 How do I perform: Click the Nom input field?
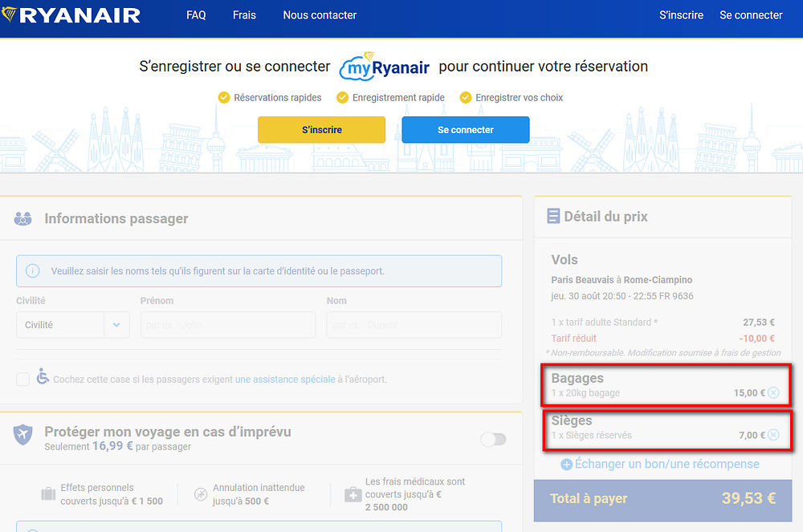[414, 325]
